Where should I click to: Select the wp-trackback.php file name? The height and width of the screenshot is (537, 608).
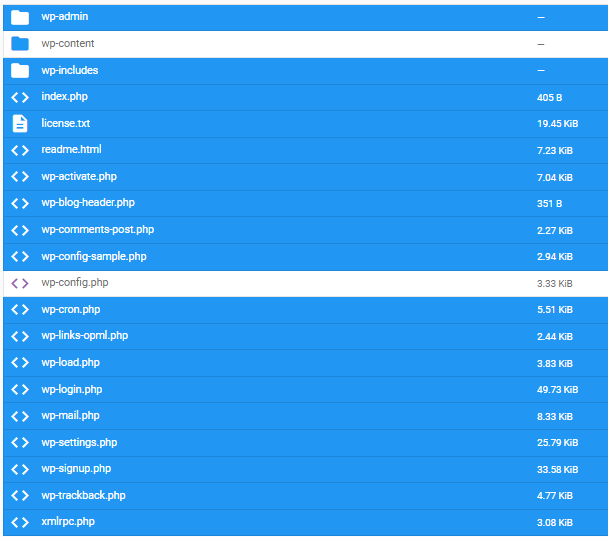coord(83,496)
